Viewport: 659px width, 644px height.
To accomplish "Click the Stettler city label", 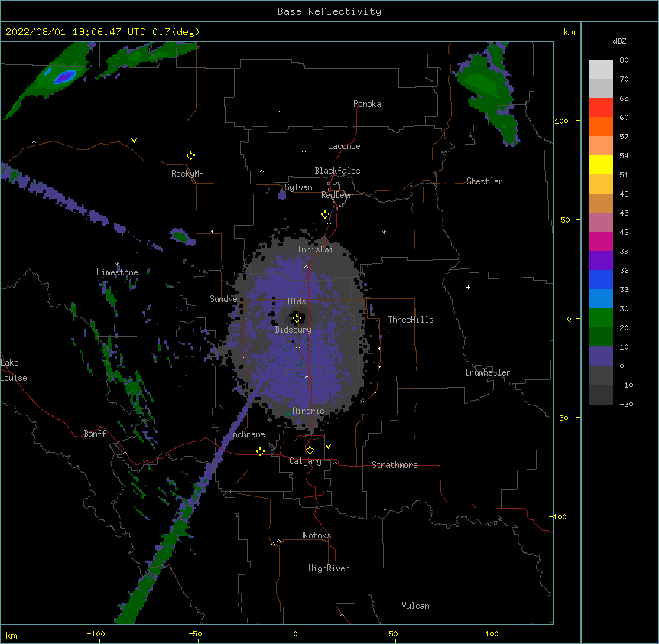I will click(x=485, y=181).
